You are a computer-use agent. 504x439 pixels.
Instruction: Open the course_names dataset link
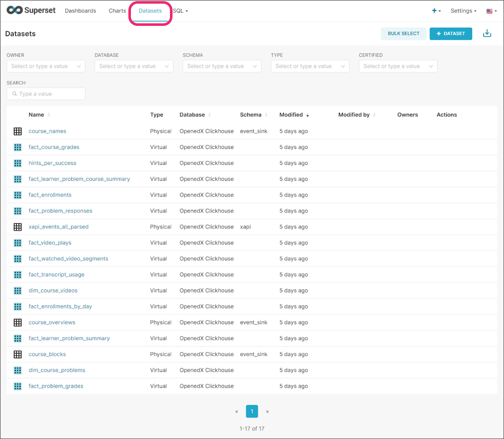click(47, 131)
